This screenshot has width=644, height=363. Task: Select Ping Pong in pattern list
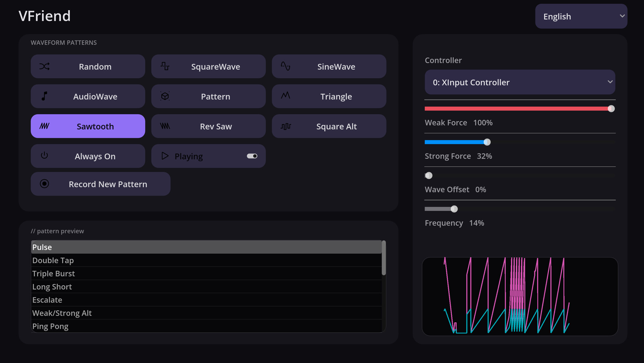[206, 326]
